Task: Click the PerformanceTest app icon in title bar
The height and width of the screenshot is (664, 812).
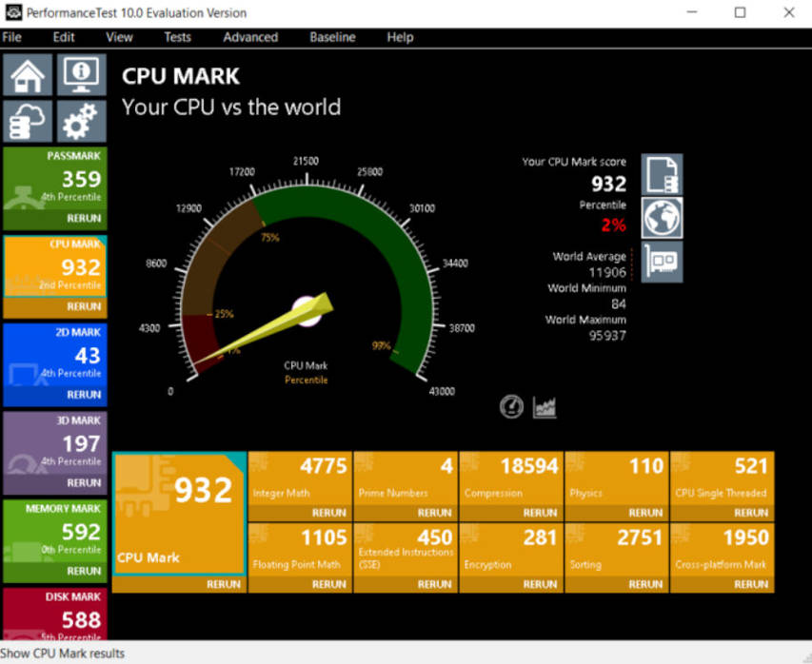Action: [x=13, y=12]
